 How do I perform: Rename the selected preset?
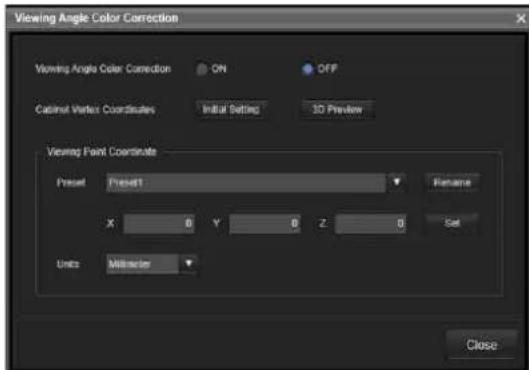tap(452, 182)
